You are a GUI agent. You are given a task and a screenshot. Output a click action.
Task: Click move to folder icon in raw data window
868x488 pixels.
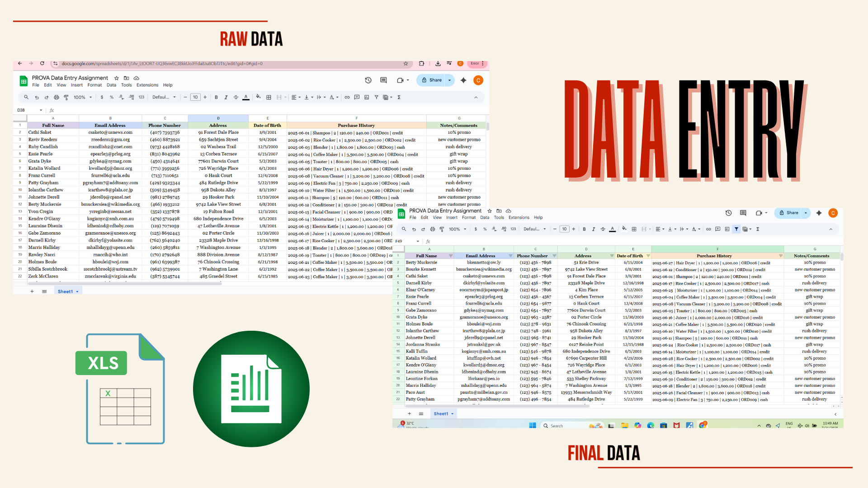click(126, 78)
